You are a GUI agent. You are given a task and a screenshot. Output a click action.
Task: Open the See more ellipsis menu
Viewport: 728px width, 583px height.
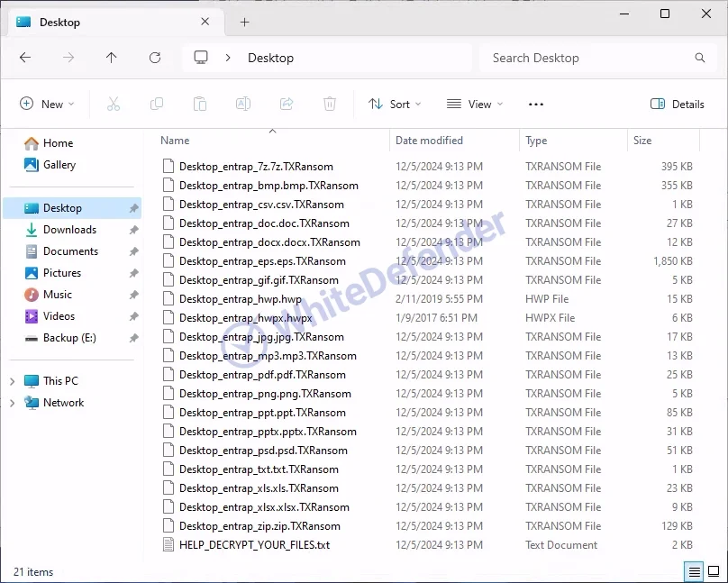click(x=536, y=105)
